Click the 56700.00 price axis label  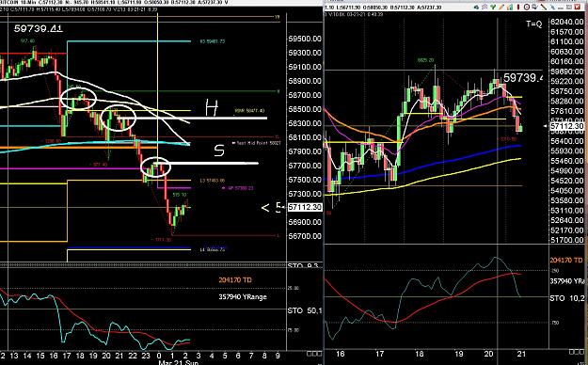pos(305,236)
